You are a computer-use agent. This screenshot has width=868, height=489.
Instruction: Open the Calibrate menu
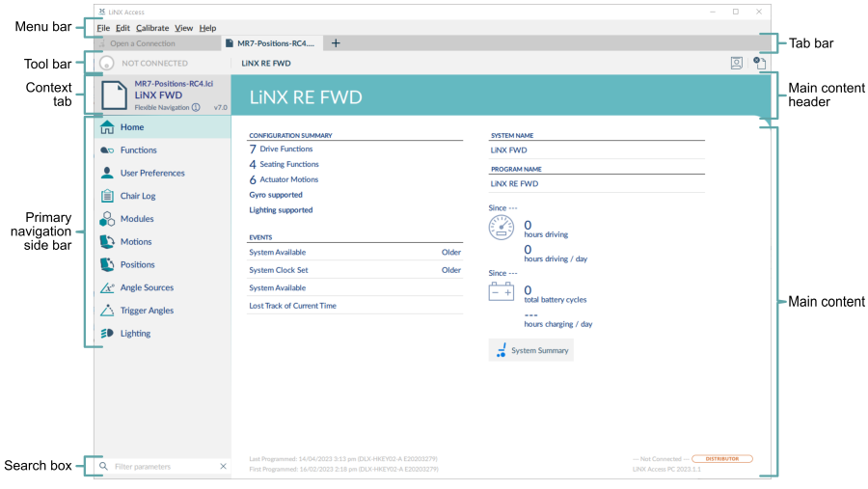click(152, 28)
